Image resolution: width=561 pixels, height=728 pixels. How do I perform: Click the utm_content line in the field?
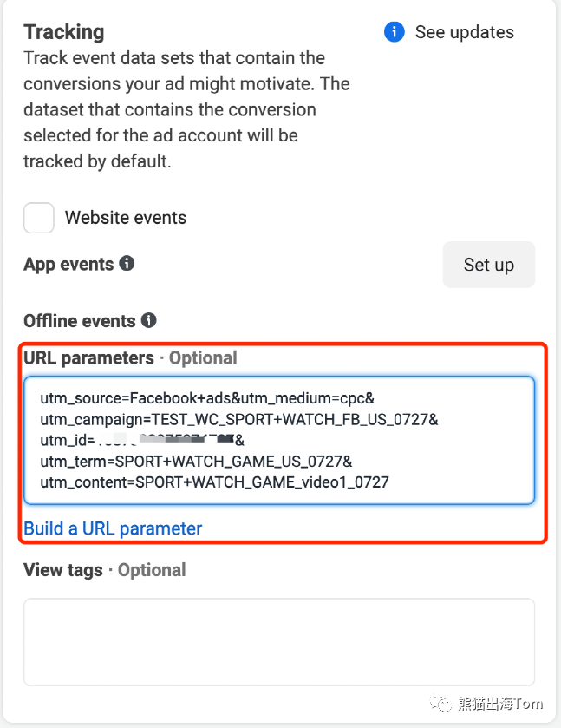click(x=214, y=482)
